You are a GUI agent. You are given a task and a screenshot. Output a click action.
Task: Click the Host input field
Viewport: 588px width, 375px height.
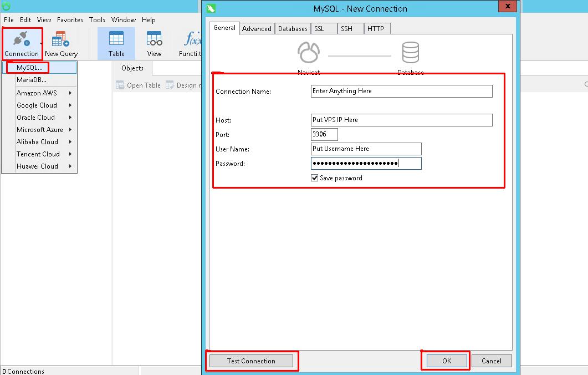[x=401, y=120]
